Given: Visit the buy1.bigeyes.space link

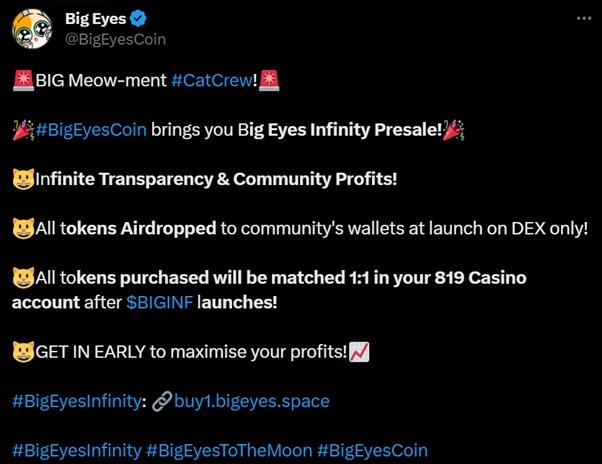Looking at the screenshot, I should 250,401.
